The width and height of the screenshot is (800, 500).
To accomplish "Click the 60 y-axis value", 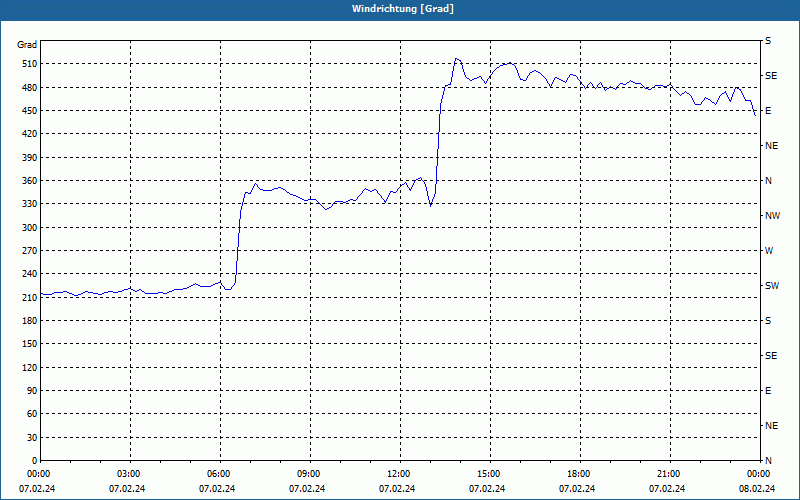I will pyautogui.click(x=32, y=414).
